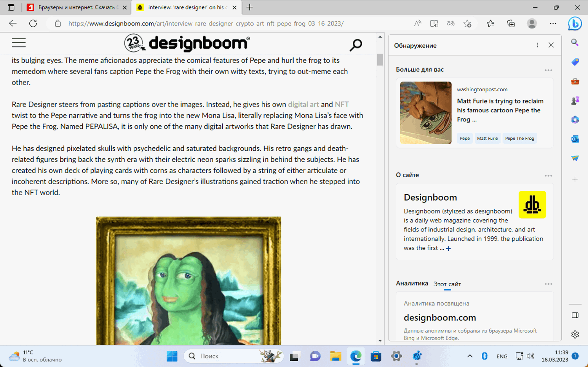Viewport: 588px width, 367px height.
Task: Click the Bing Discover button
Action: (575, 24)
